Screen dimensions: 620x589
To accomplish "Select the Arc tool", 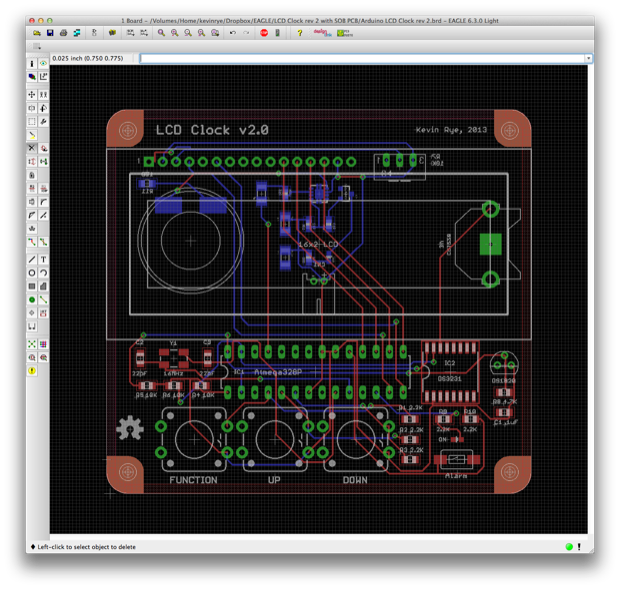I will [43, 273].
